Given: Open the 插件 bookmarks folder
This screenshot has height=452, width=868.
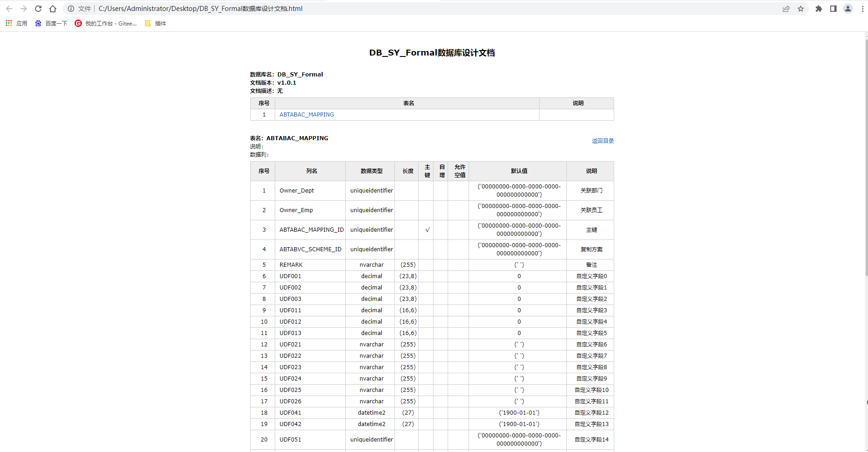Looking at the screenshot, I should (x=156, y=23).
